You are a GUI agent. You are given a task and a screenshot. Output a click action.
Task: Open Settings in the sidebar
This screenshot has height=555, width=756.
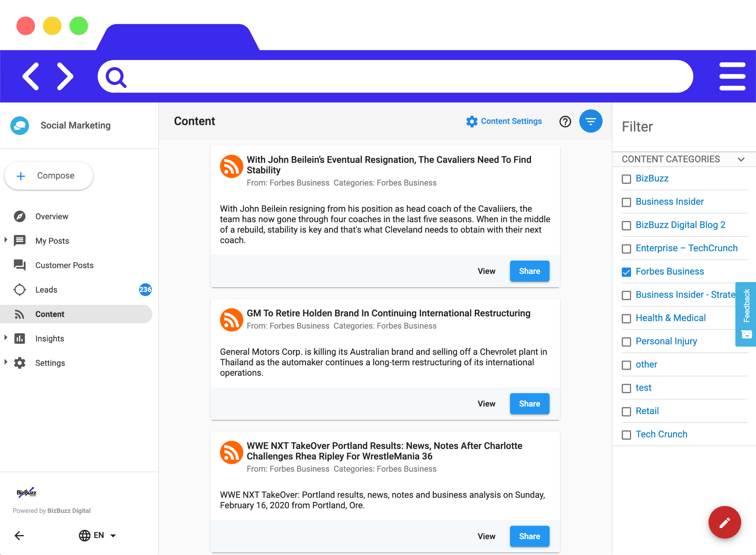(76, 363)
